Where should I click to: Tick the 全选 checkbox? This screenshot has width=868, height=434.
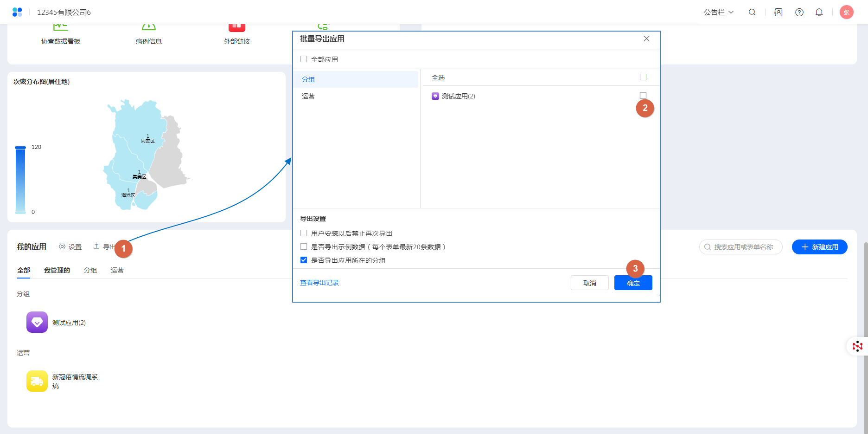click(643, 77)
